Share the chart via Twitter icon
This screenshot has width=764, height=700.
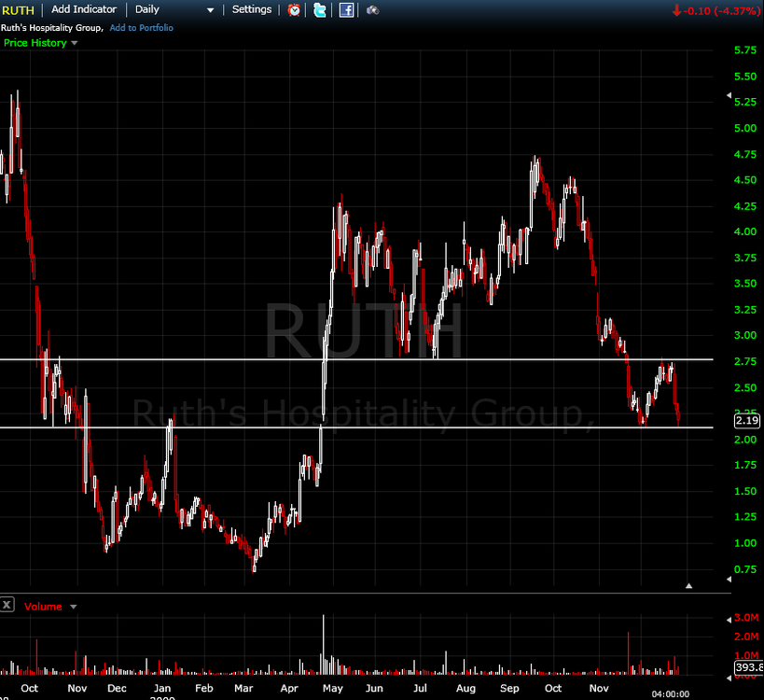click(x=320, y=9)
